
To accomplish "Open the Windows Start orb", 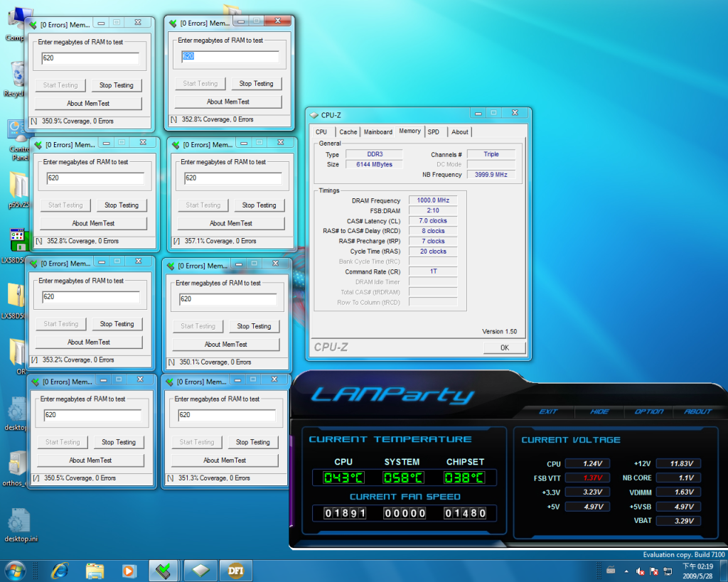I will click(x=15, y=571).
